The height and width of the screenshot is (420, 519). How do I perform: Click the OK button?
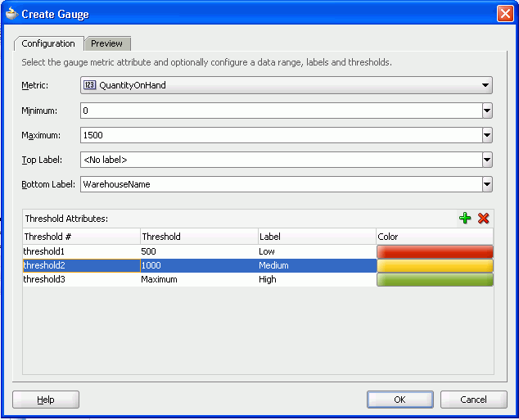click(399, 400)
